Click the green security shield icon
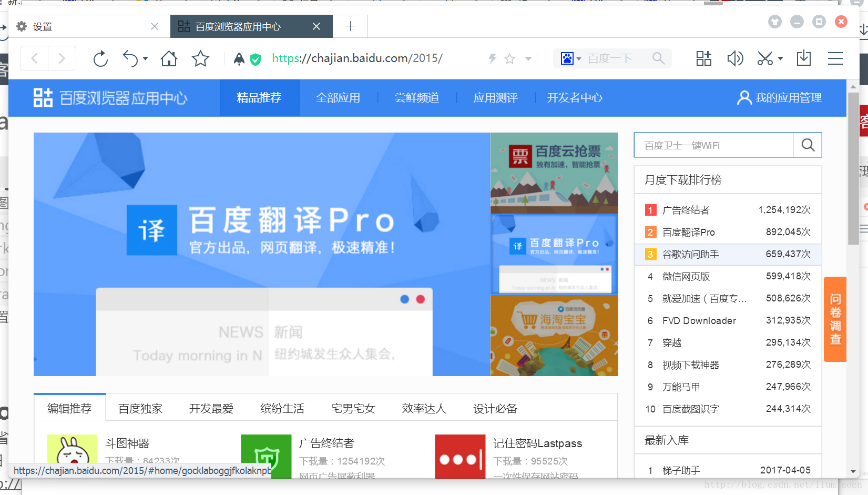Image resolution: width=868 pixels, height=495 pixels. tap(256, 59)
